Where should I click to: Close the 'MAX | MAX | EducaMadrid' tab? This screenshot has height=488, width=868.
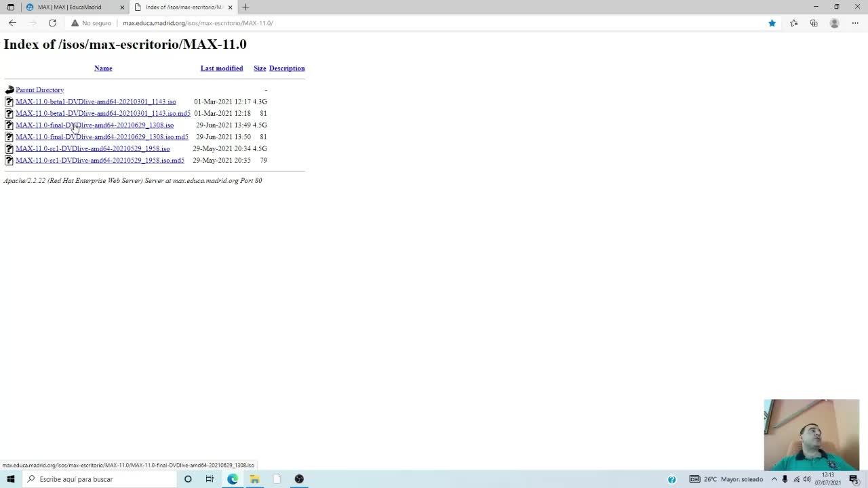[122, 7]
